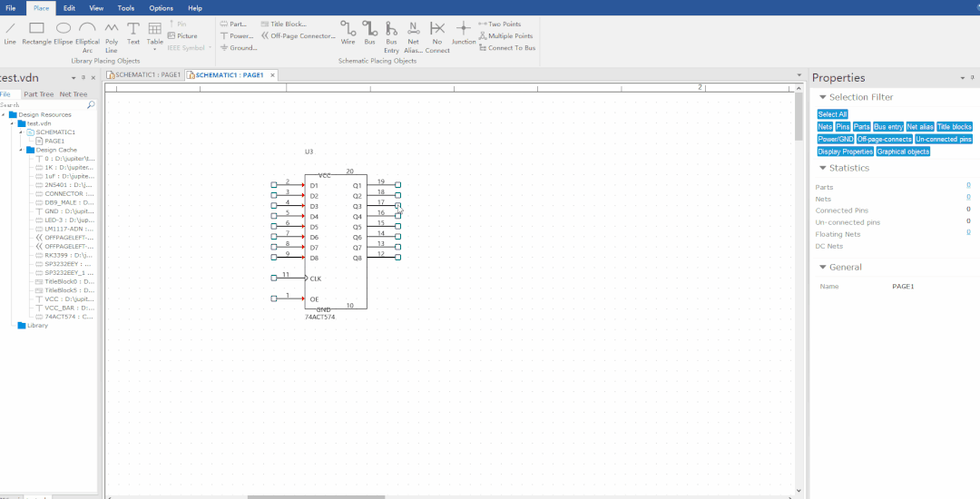Click the Select All filter button
Screen dimensions: 980x499
[832, 114]
